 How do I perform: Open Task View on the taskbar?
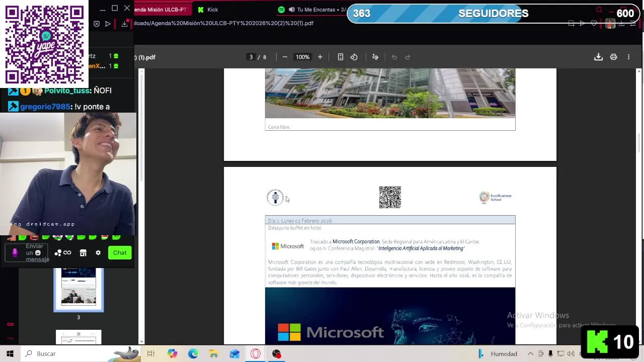pyautogui.click(x=150, y=354)
